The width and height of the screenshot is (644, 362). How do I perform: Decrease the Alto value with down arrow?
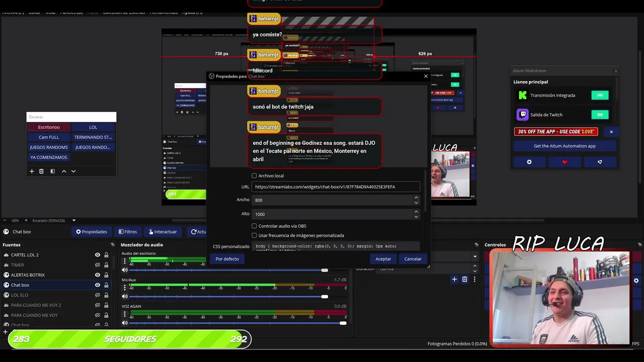pyautogui.click(x=416, y=217)
